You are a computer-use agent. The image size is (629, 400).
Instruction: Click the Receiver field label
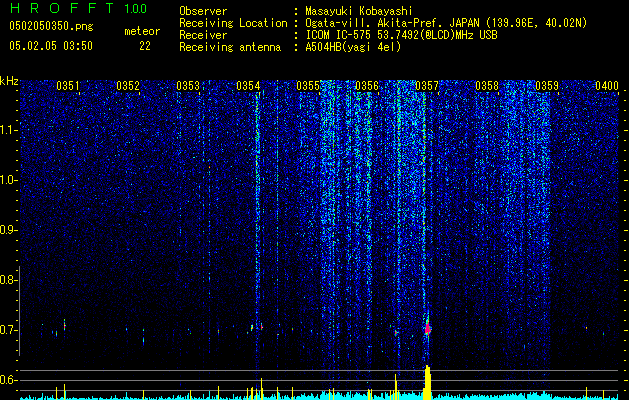coord(203,35)
